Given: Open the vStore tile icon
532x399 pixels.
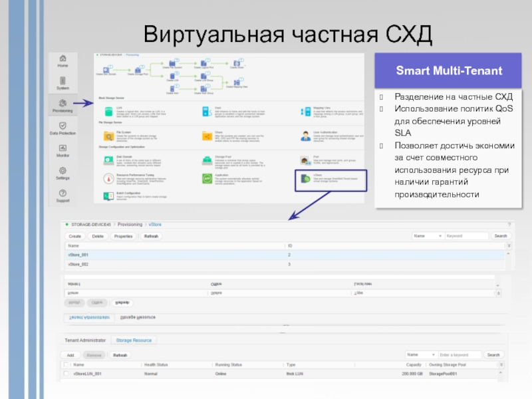Looking at the screenshot, I should 305,178.
